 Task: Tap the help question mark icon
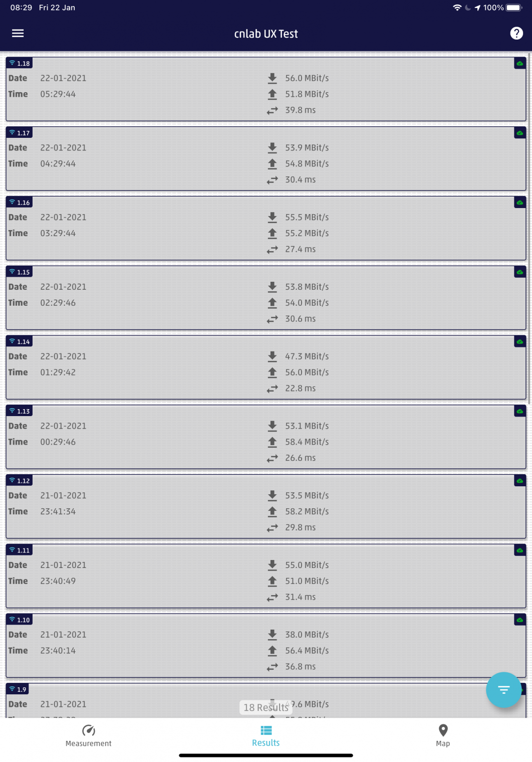(x=516, y=33)
